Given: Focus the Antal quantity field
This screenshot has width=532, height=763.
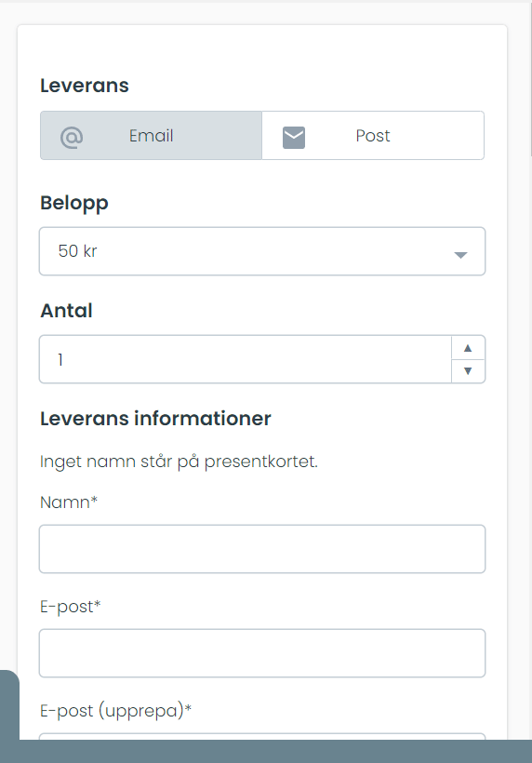Looking at the screenshot, I should click(246, 359).
